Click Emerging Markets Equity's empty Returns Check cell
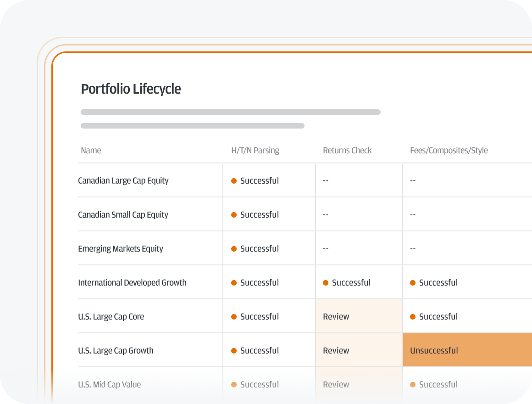 pyautogui.click(x=359, y=248)
